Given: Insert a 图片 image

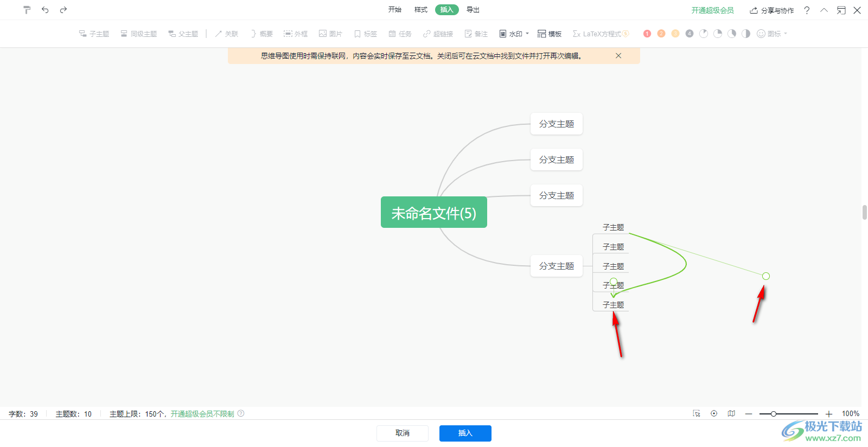Looking at the screenshot, I should coord(330,34).
